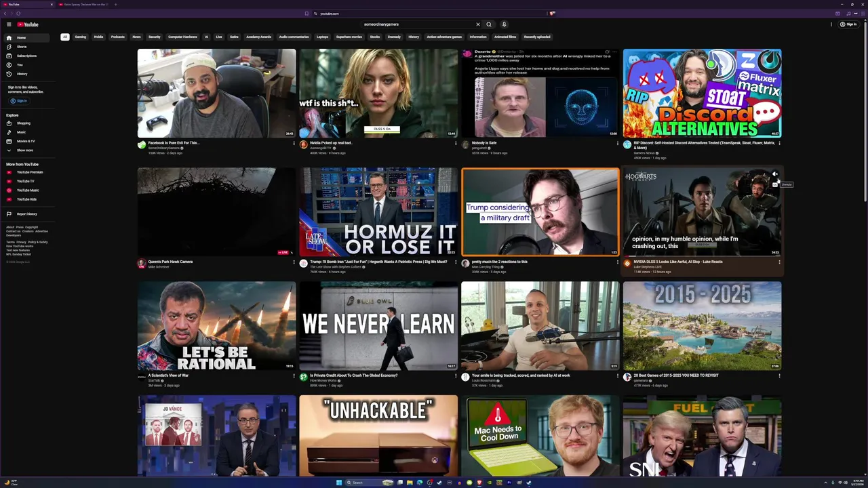Screen dimensions: 868x488
Task: Select the Podcasts filter chip
Action: click(118, 37)
